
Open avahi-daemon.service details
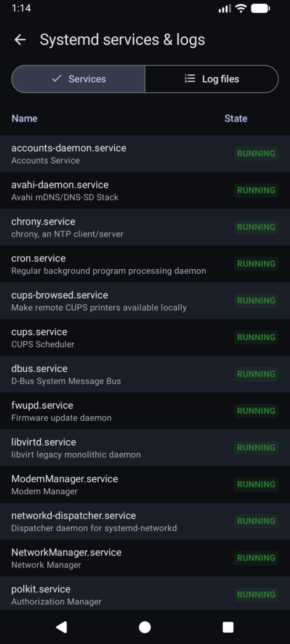tap(145, 191)
